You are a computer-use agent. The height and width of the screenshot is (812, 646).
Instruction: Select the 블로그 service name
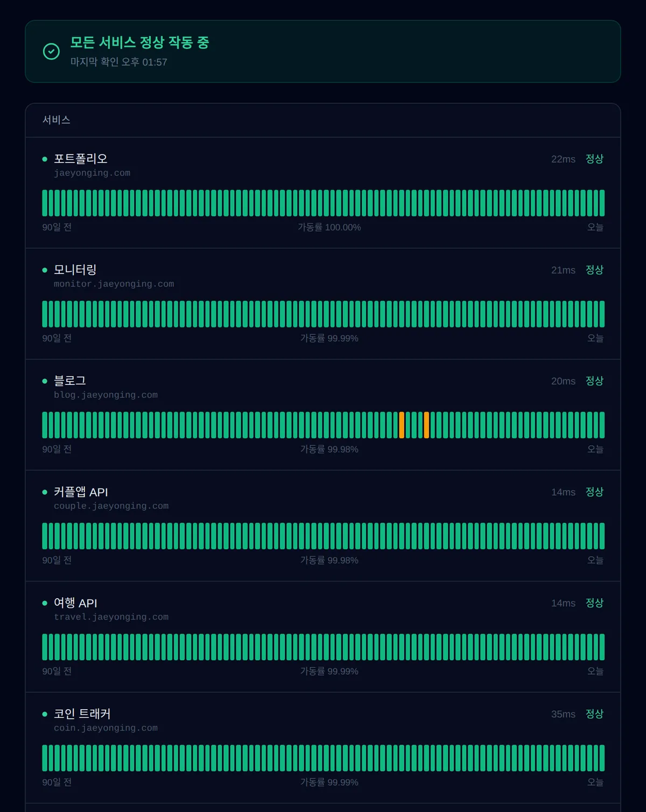pyautogui.click(x=70, y=381)
